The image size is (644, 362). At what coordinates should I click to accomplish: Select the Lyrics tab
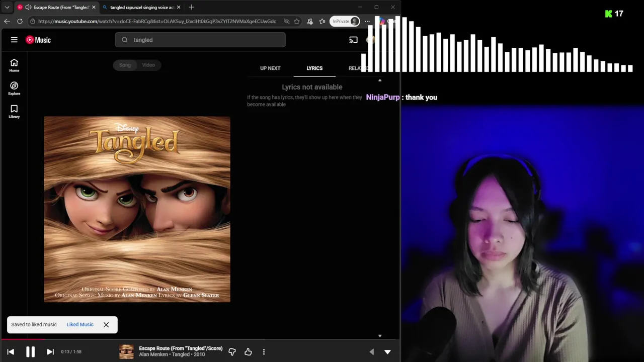click(314, 68)
